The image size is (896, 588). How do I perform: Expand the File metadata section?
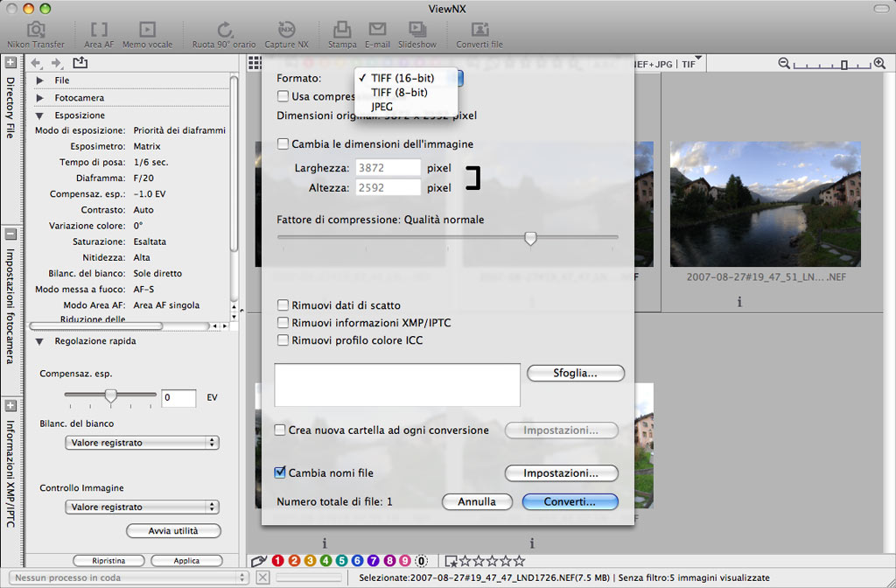click(39, 80)
